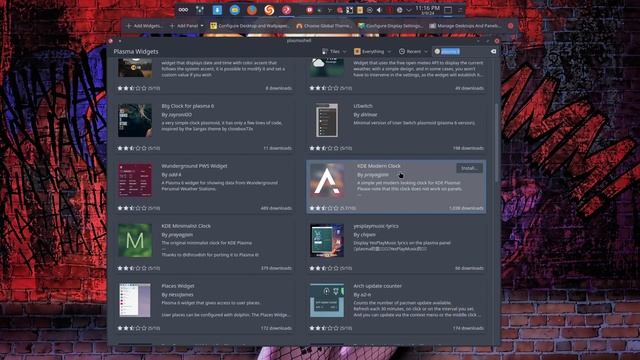Viewport: 640px width, 360px height.
Task: Open the round blue app icon in the panel
Action: coord(235,10)
